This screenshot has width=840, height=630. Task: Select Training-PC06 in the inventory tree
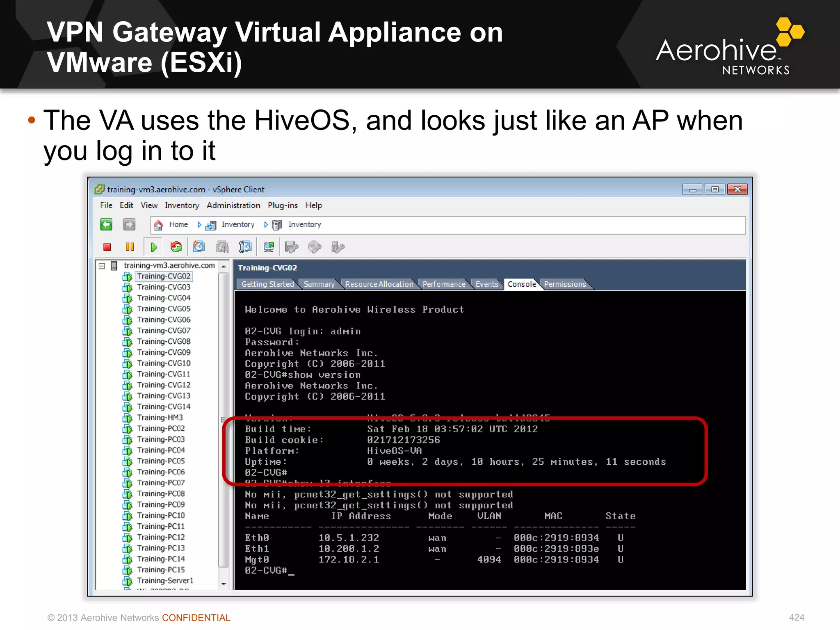pos(161,472)
